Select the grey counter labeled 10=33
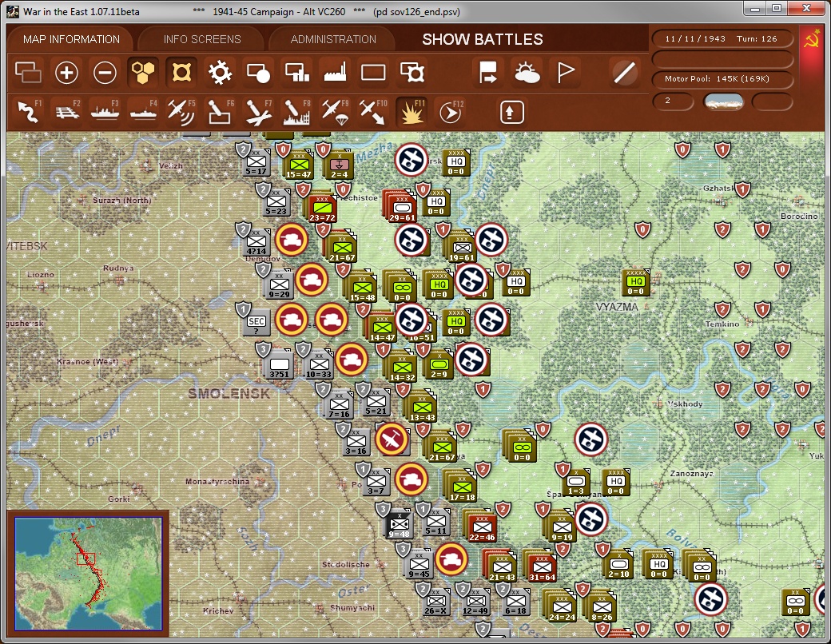The height and width of the screenshot is (644, 831). click(x=319, y=366)
